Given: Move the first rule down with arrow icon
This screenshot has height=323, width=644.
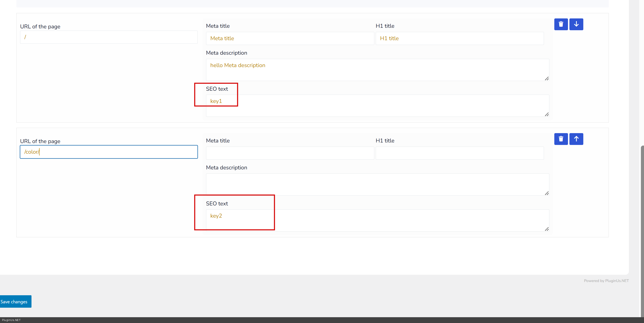Looking at the screenshot, I should [x=576, y=24].
